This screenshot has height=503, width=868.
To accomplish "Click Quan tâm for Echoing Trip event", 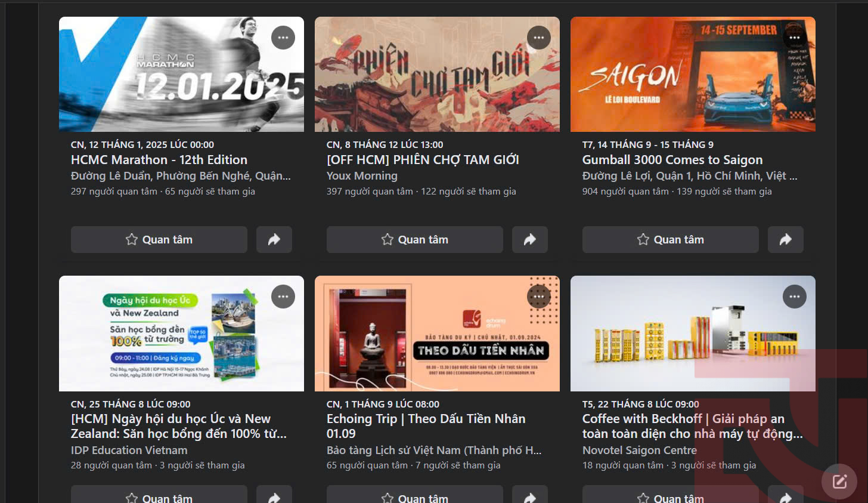I will [x=415, y=495].
